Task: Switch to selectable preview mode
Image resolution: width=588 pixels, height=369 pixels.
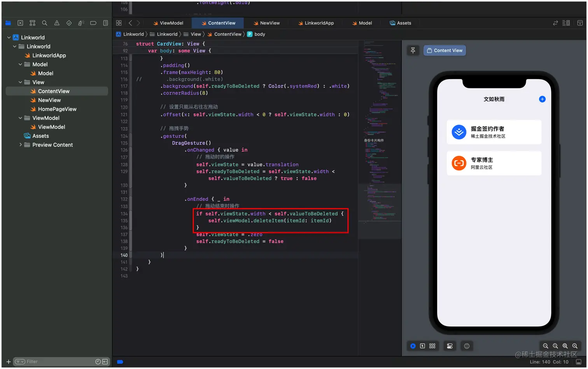Action: point(422,346)
